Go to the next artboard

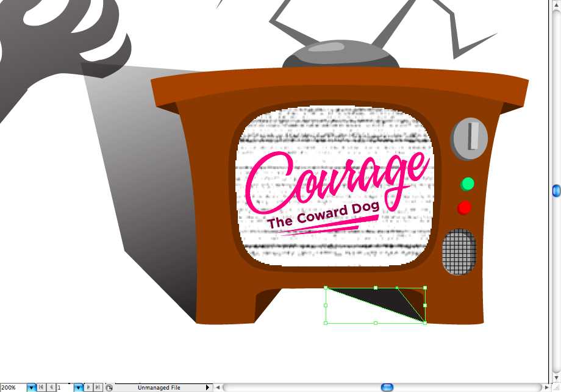(x=88, y=387)
